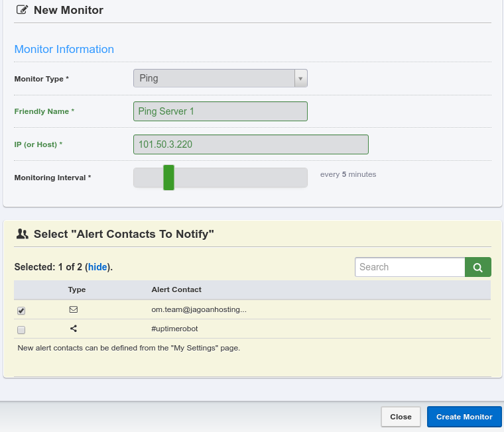This screenshot has width=504, height=432.
Task: Click the Create Monitor button
Action: coord(464,417)
